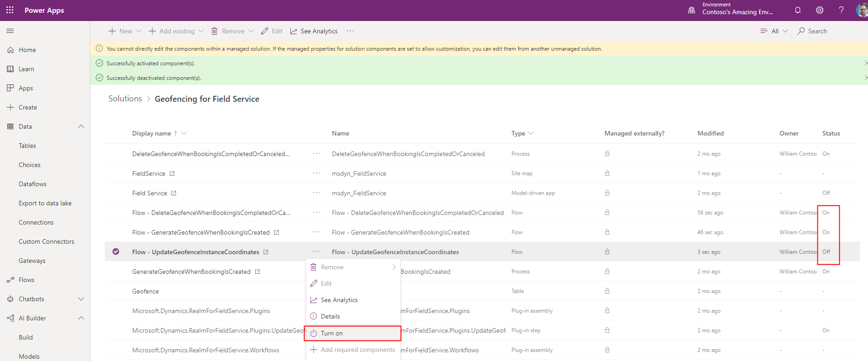Deselect the Flow - UpdateGeofenceInstanceCoordinates row checkmark

click(x=116, y=251)
